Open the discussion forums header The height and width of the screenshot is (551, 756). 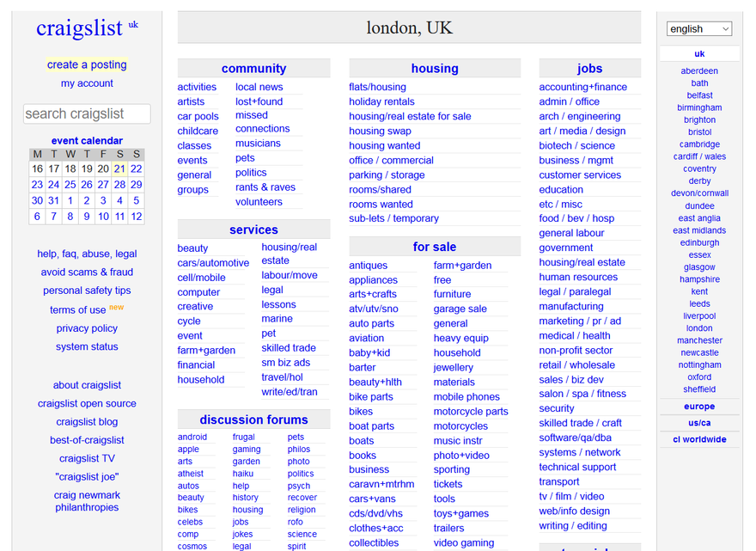pyautogui.click(x=253, y=419)
